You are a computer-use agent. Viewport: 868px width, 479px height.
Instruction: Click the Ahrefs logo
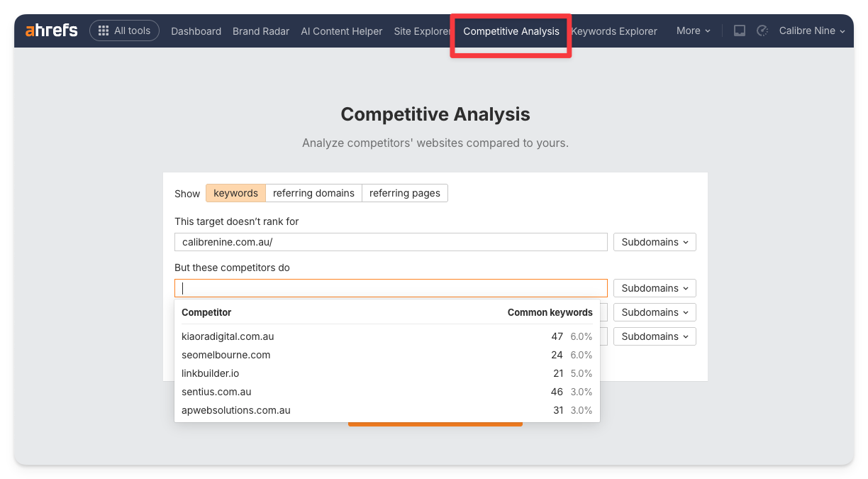tap(51, 31)
